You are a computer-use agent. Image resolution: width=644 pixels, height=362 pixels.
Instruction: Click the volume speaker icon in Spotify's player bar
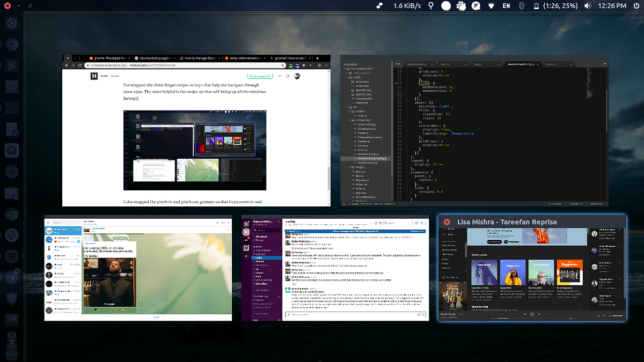(610, 315)
